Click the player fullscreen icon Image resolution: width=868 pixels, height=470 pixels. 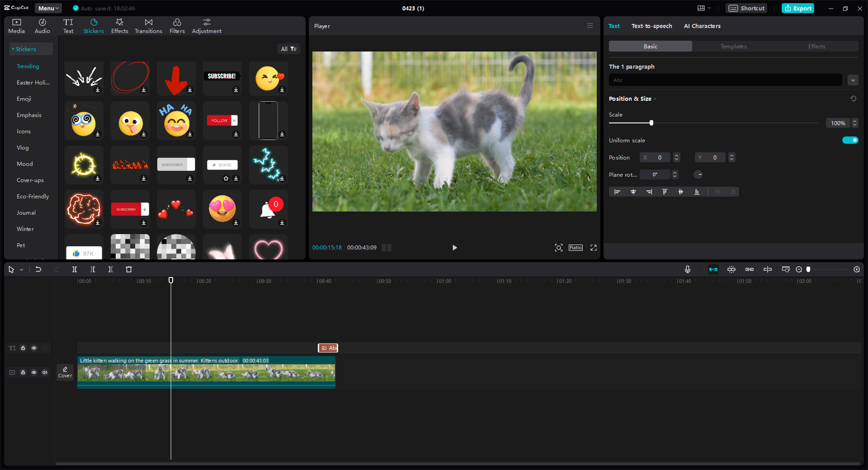tap(594, 248)
